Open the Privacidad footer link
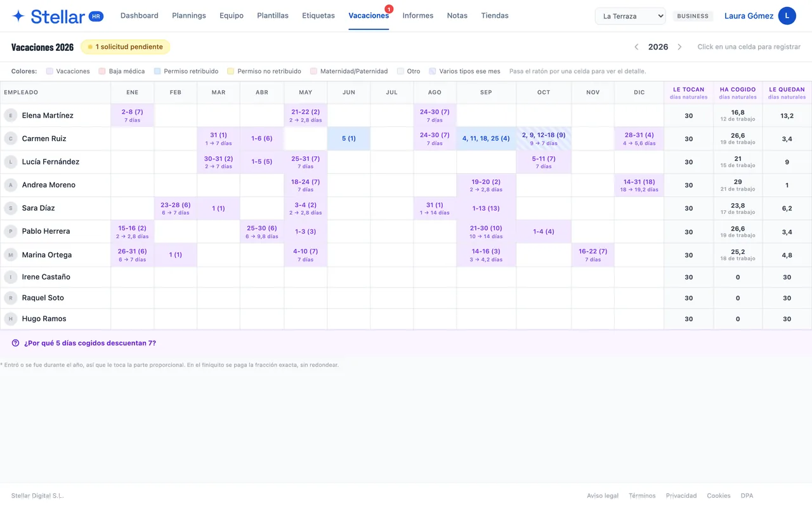The image size is (812, 508). click(681, 495)
